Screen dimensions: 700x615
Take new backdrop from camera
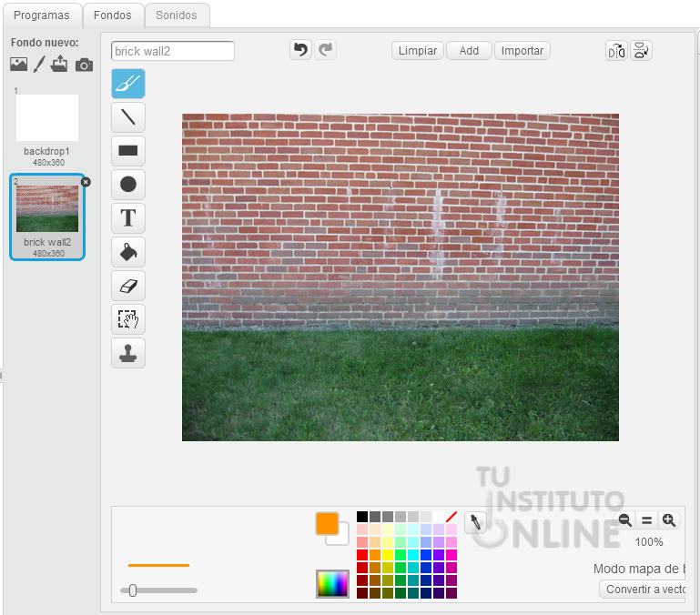tap(84, 66)
